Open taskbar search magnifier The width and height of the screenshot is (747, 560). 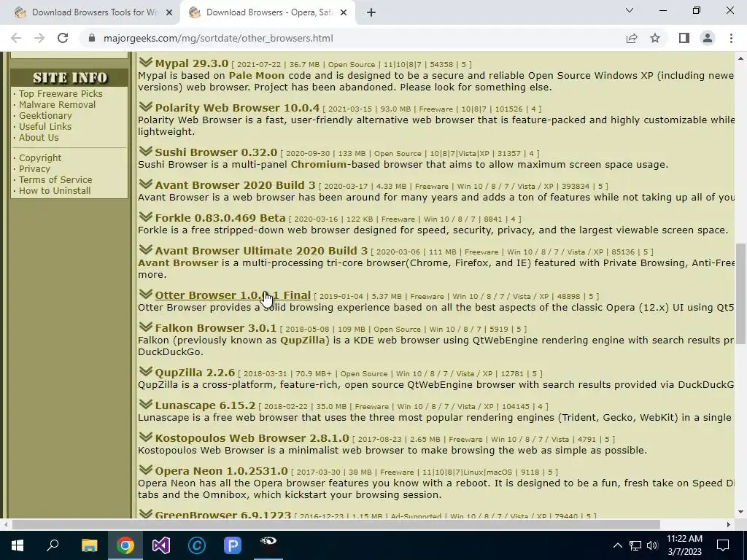tap(53, 545)
